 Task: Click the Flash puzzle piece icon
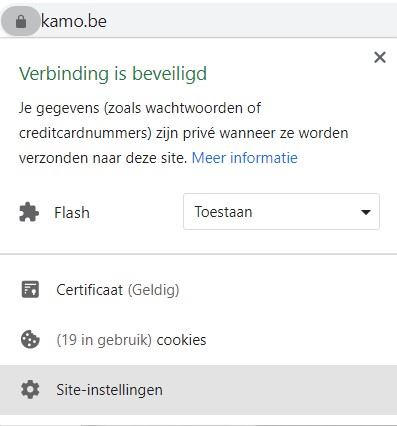[x=29, y=212]
